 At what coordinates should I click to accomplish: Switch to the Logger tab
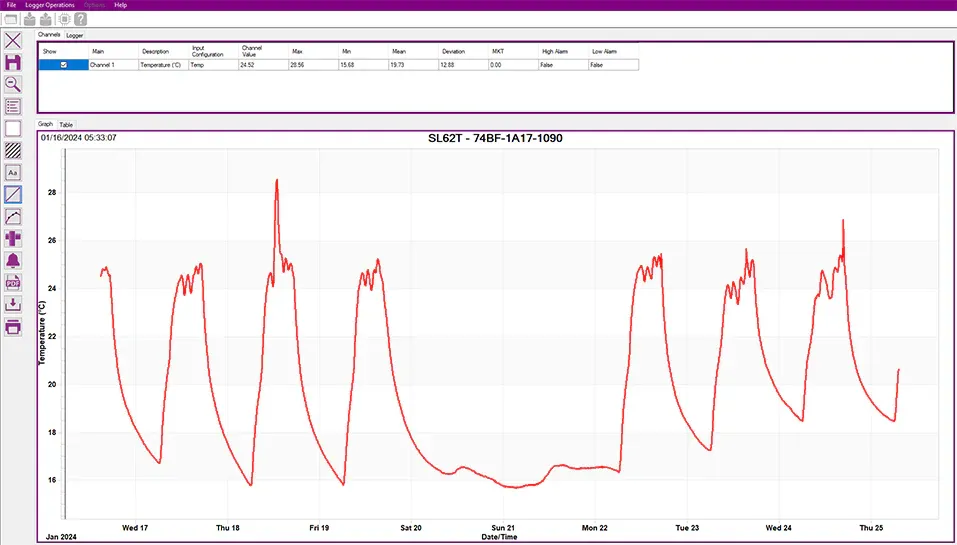75,35
